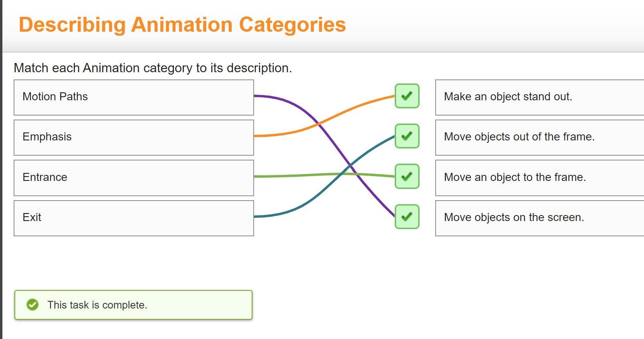Click the green check icon in completion message

point(32,305)
